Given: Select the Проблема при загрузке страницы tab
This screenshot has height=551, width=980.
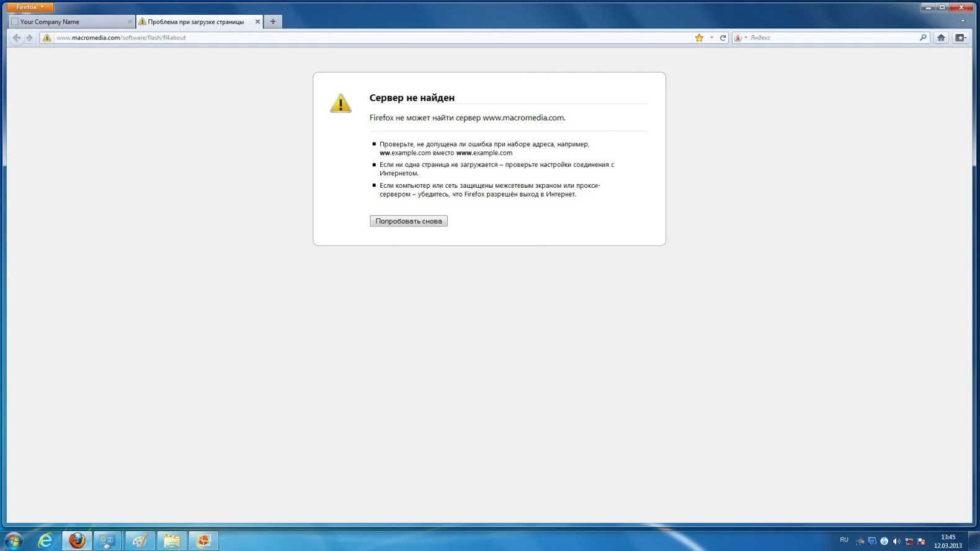Looking at the screenshot, I should [200, 22].
